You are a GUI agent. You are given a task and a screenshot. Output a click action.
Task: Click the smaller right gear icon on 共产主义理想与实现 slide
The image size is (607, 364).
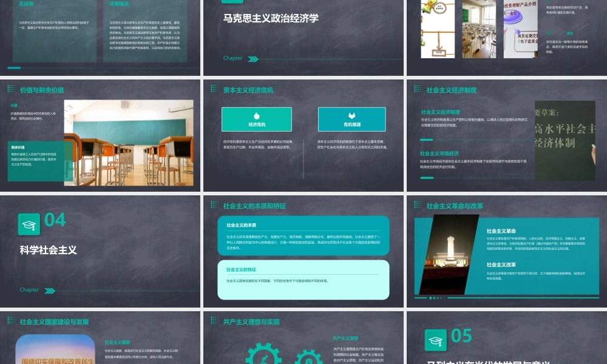(x=308, y=357)
